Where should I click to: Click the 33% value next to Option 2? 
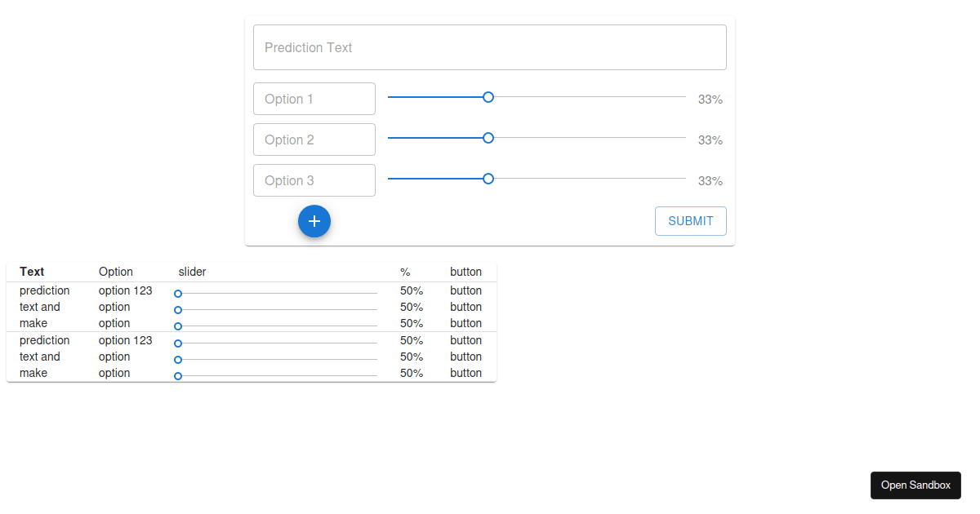point(710,140)
